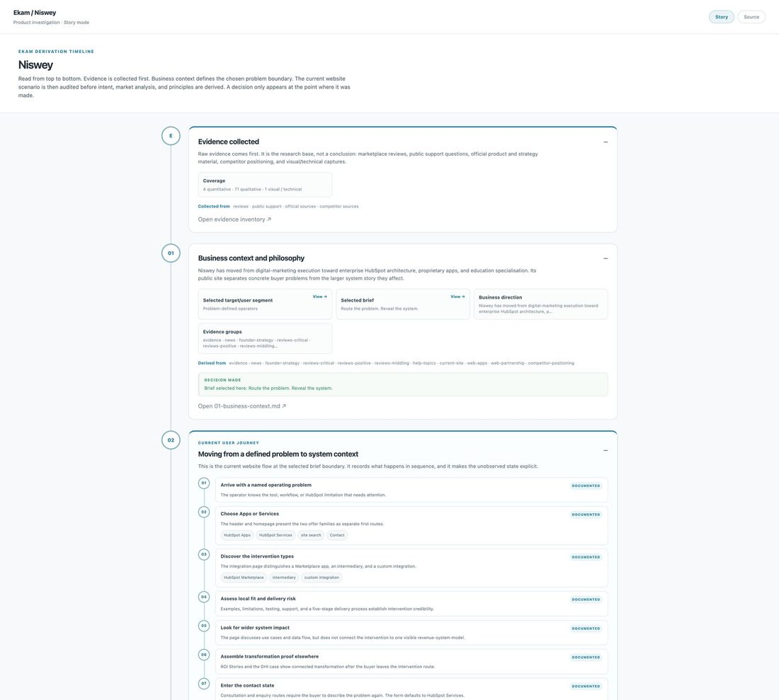
Task: Click Documented badge on Choose Apps step
Action: pyautogui.click(x=586, y=515)
